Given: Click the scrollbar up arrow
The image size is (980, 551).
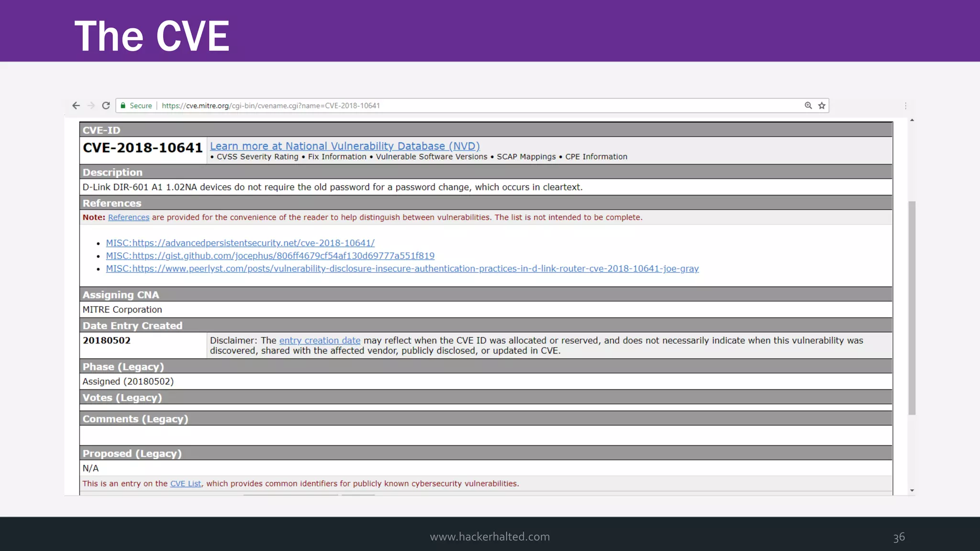Looking at the screenshot, I should pos(912,120).
